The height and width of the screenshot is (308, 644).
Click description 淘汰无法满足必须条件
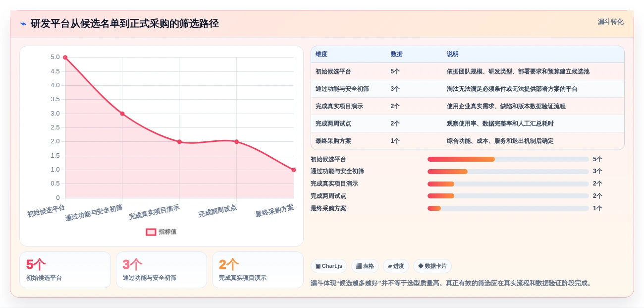512,89
